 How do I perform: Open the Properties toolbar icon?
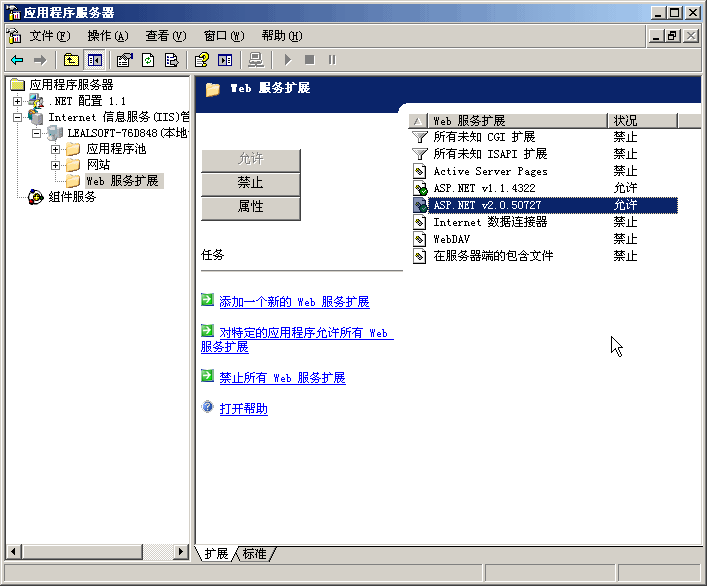point(124,60)
